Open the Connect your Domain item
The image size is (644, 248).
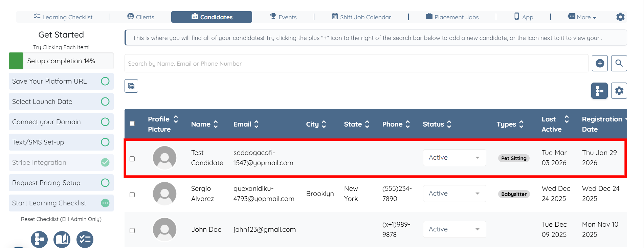tap(61, 122)
